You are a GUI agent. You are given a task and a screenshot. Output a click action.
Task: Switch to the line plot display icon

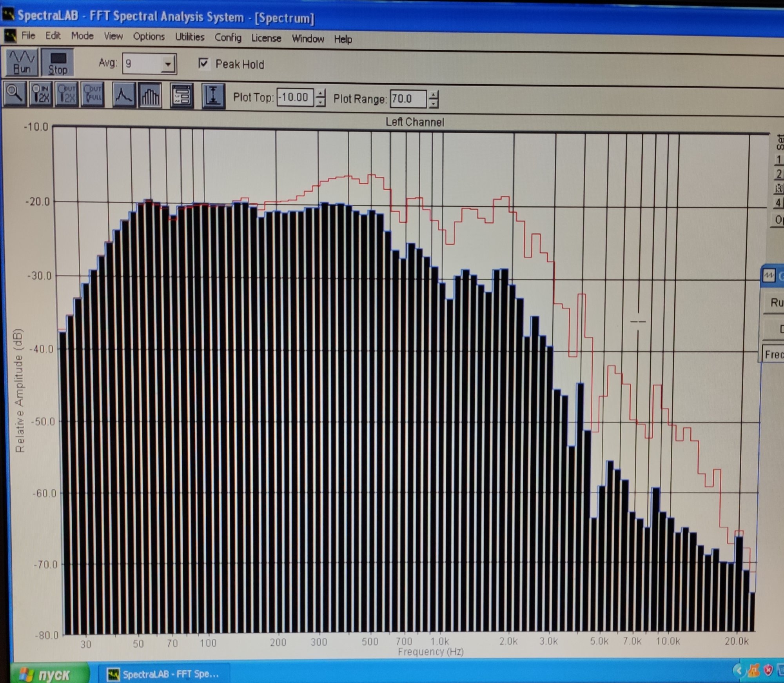coord(124,95)
